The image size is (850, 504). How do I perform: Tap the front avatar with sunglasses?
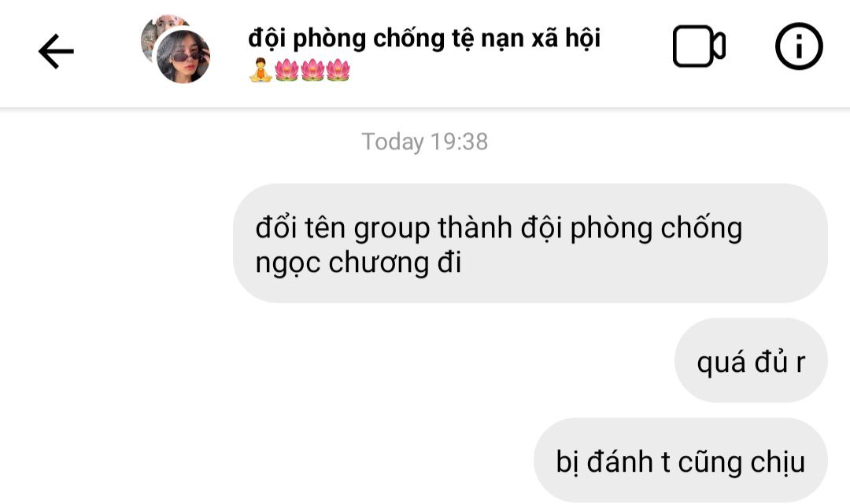(183, 57)
